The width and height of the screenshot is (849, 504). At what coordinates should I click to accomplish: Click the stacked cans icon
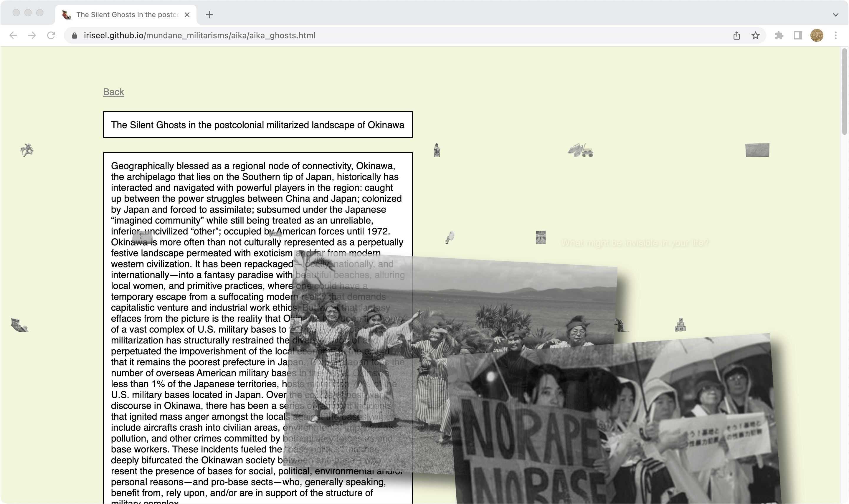pyautogui.click(x=680, y=325)
